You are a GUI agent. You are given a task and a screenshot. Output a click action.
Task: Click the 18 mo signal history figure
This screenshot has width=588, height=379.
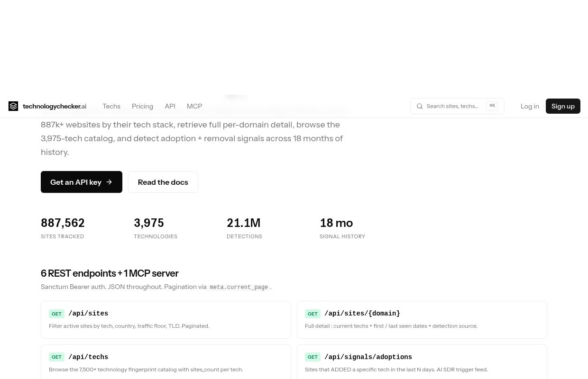coord(336,223)
